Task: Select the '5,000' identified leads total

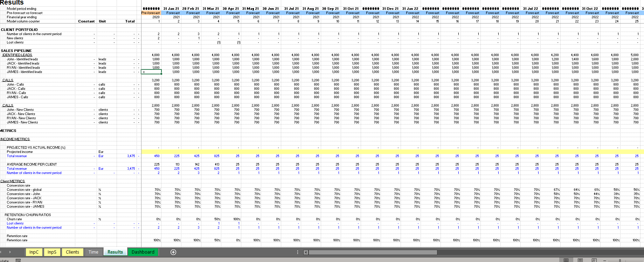Action: (x=635, y=55)
